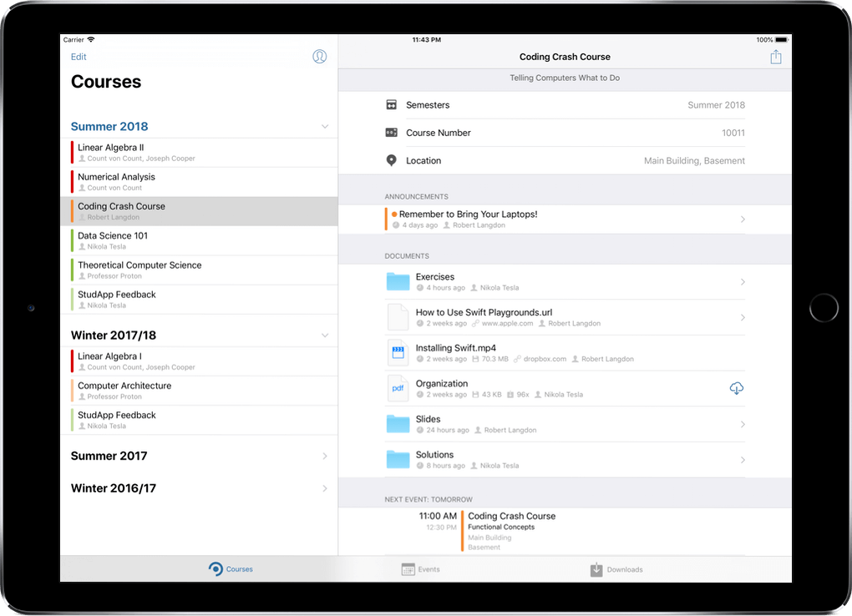Click the battery indicator in status bar
The height and width of the screenshot is (616, 852).
(781, 40)
